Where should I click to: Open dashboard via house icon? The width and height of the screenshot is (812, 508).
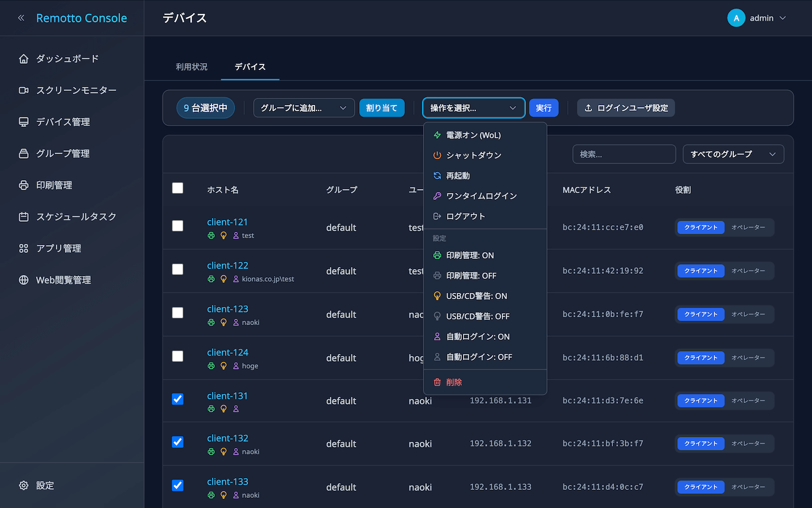pos(24,59)
